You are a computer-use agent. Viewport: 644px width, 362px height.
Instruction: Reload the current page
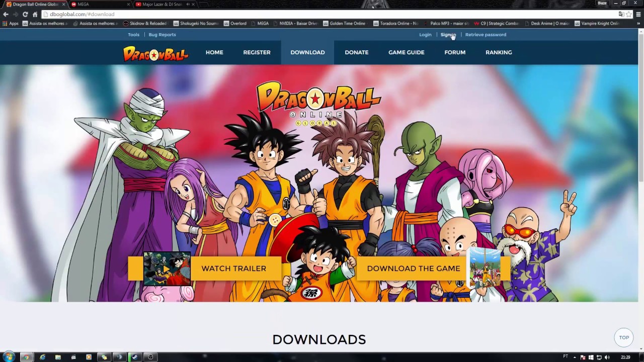click(x=25, y=14)
